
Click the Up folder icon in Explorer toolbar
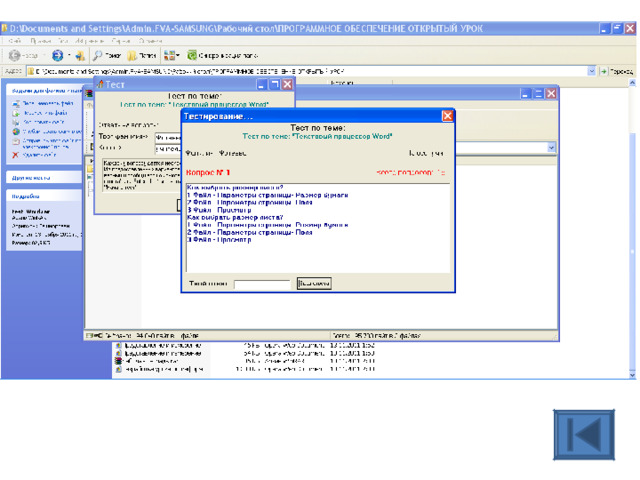pyautogui.click(x=80, y=55)
